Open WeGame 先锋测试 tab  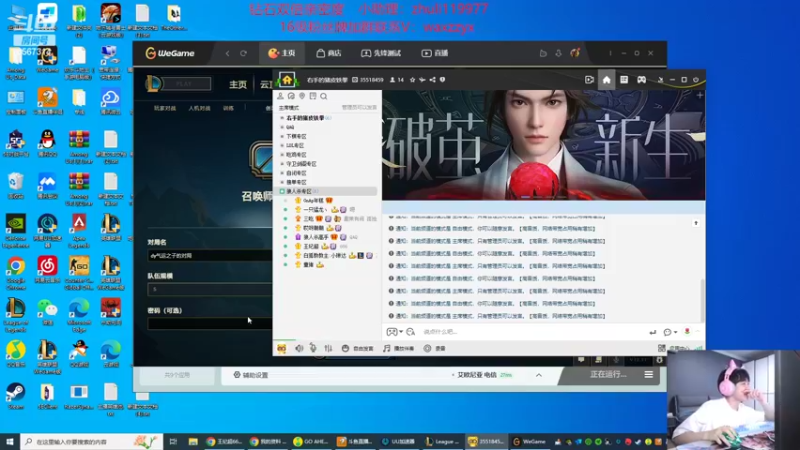381,53
